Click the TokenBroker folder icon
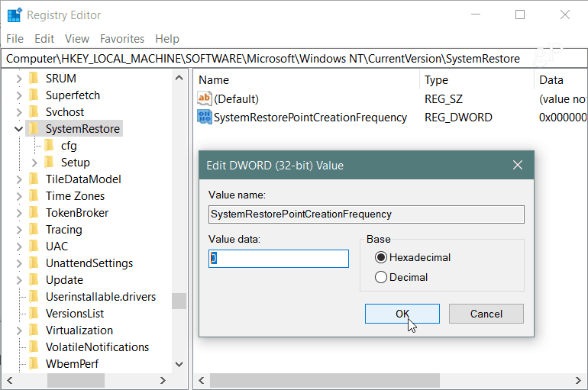 coord(34,213)
